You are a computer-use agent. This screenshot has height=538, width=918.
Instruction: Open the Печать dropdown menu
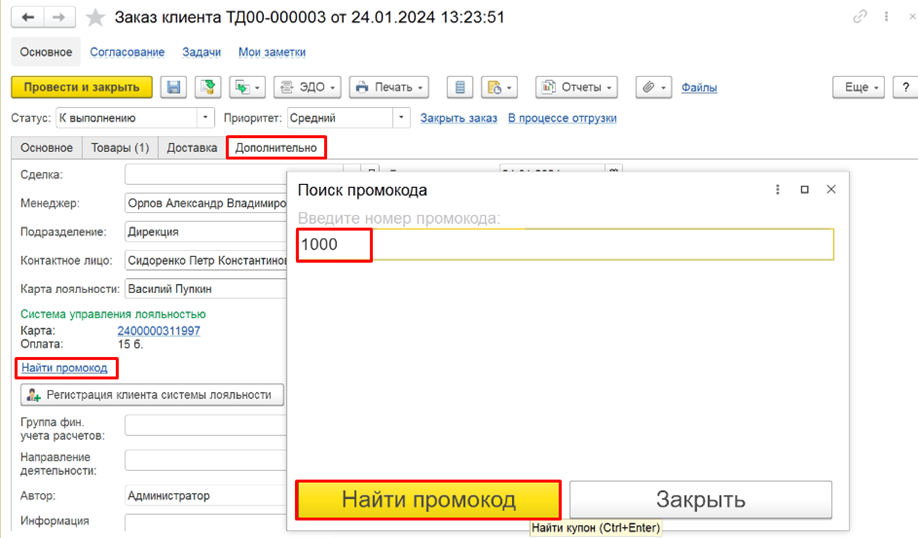389,87
